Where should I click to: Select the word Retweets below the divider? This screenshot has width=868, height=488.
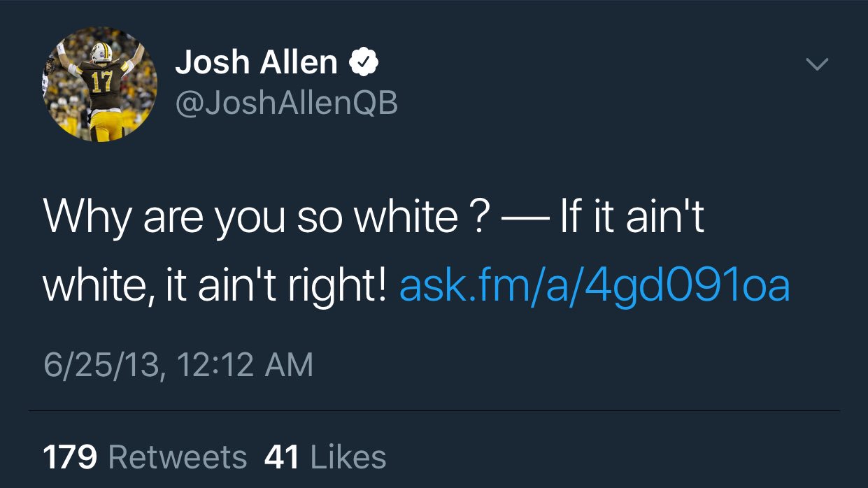[178, 458]
